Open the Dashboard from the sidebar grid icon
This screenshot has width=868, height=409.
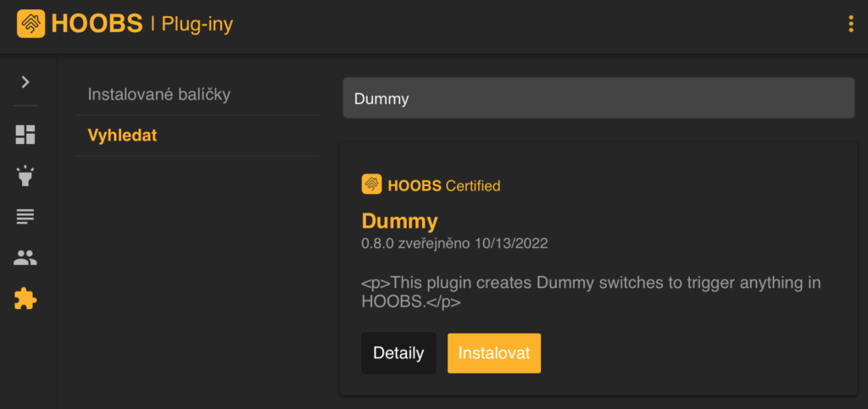(25, 135)
